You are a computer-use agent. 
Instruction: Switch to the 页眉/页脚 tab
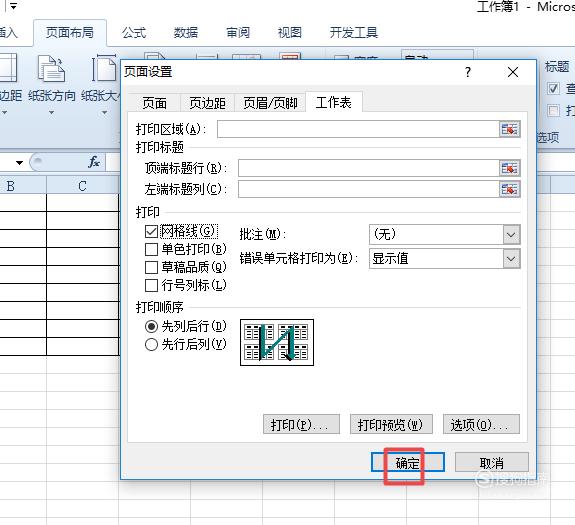point(270,103)
